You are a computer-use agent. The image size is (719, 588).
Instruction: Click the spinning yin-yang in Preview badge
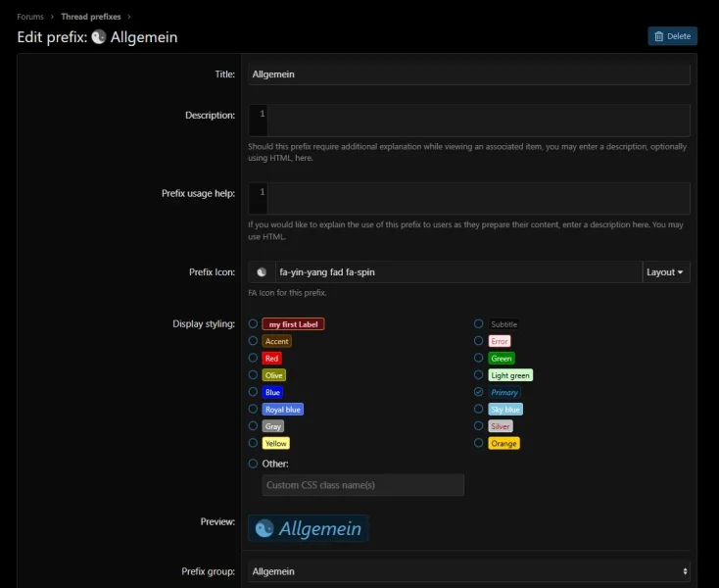tap(264, 529)
